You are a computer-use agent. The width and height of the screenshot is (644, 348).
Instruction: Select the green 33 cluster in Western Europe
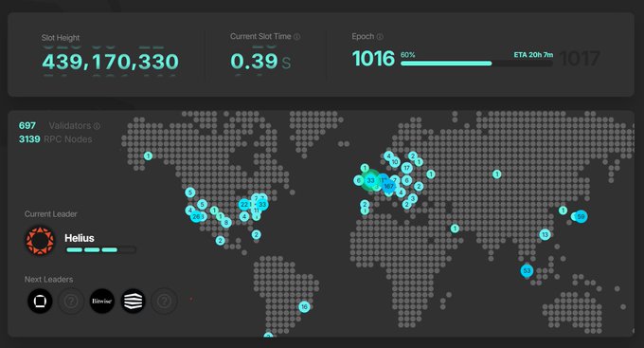coord(370,180)
